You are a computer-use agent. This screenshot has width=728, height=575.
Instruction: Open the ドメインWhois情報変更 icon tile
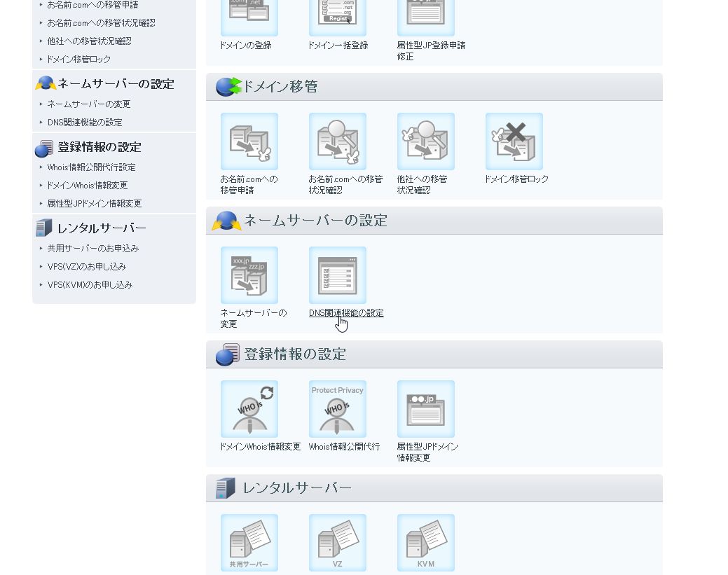pyautogui.click(x=249, y=409)
